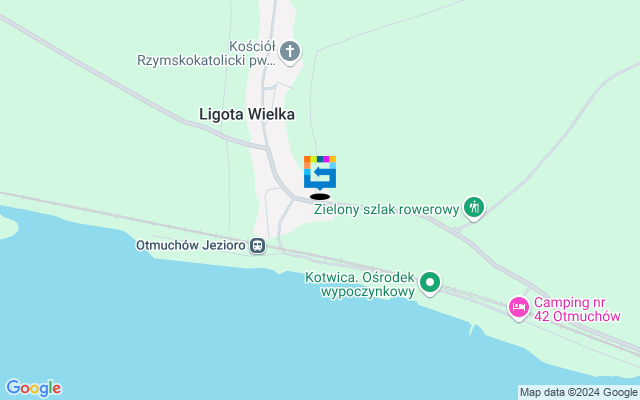Click the road junction near the hiking marker

(456, 231)
